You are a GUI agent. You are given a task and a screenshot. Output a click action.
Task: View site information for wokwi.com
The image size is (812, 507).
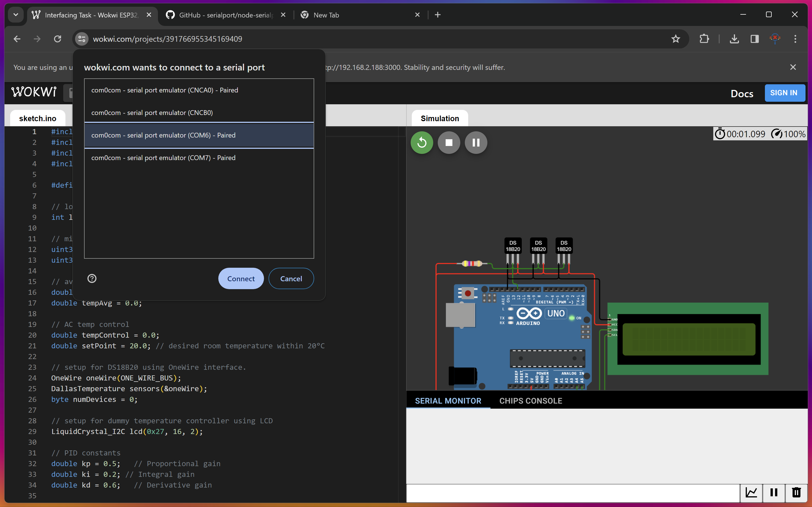(x=82, y=39)
